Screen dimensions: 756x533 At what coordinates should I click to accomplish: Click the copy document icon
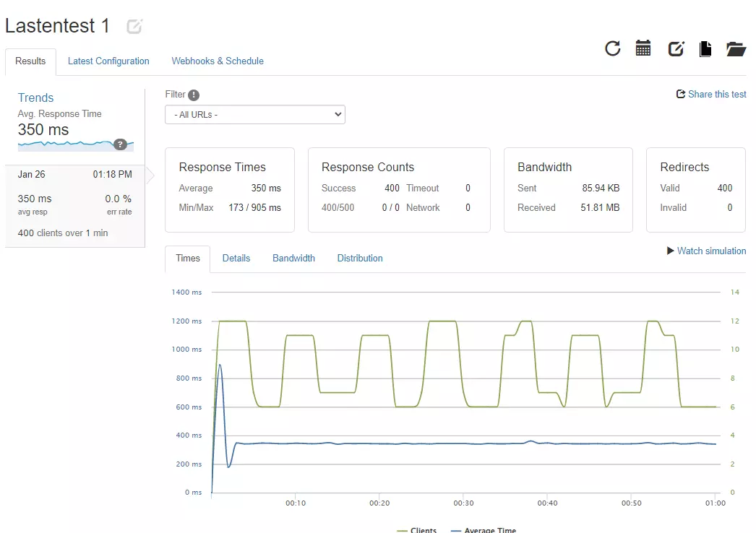pos(705,48)
